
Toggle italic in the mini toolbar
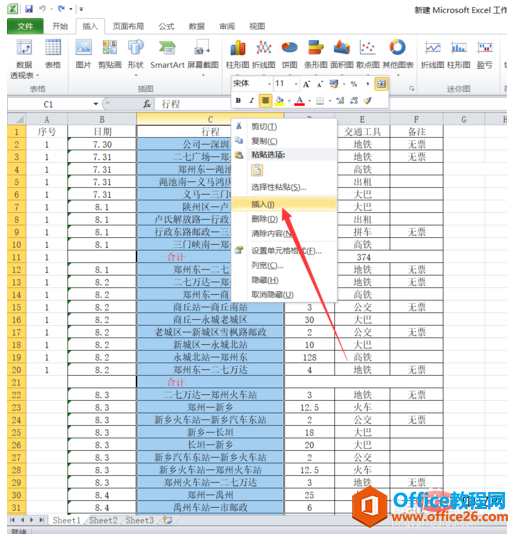click(251, 100)
